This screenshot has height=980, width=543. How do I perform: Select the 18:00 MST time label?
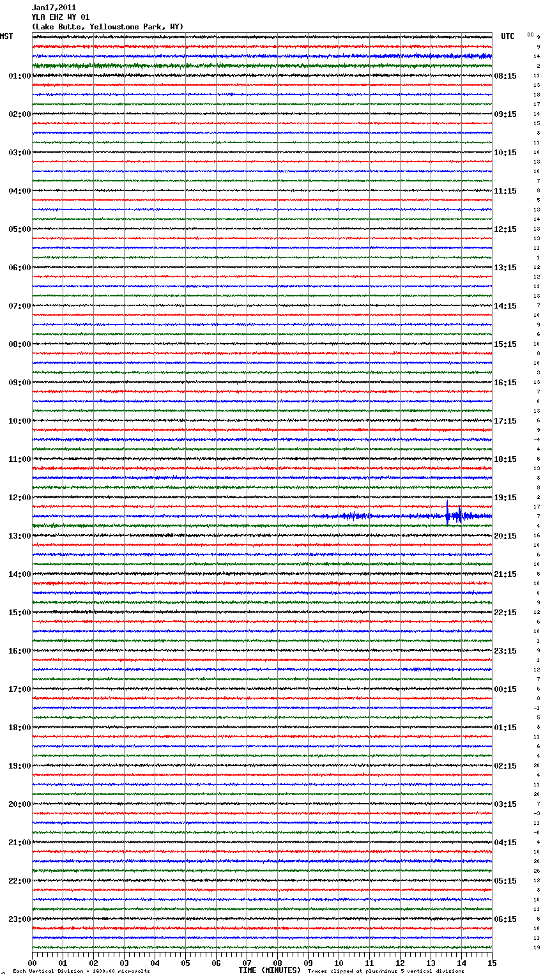point(20,728)
